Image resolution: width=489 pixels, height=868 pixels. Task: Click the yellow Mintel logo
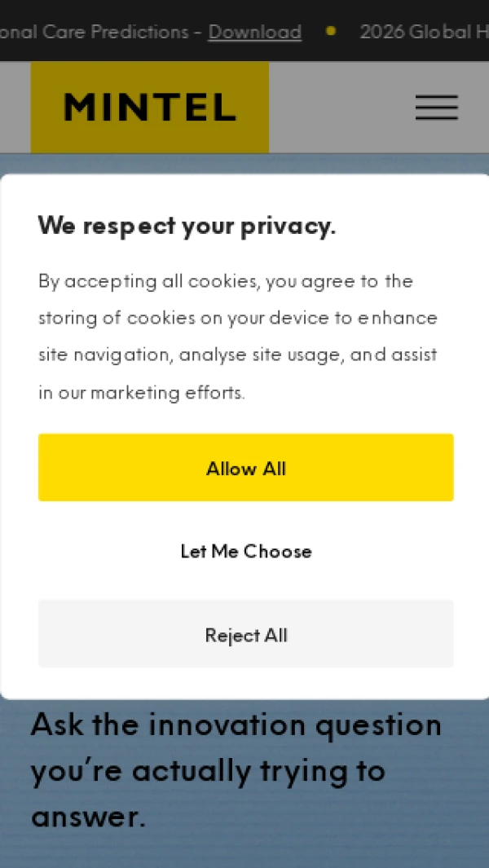pos(149,108)
